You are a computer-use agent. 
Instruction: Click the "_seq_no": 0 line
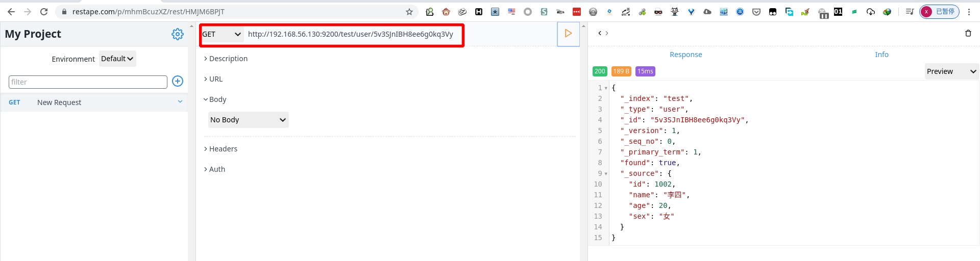648,142
